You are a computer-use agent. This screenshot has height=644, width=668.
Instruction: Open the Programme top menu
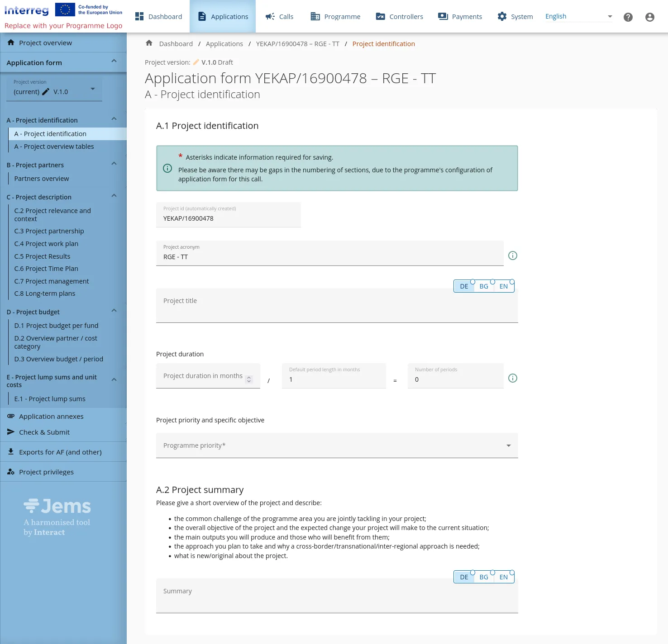pyautogui.click(x=335, y=16)
